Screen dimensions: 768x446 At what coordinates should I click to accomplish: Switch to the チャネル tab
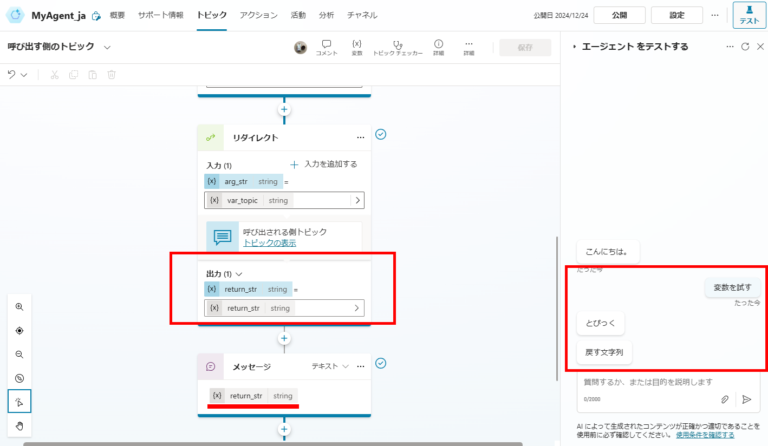tap(362, 15)
